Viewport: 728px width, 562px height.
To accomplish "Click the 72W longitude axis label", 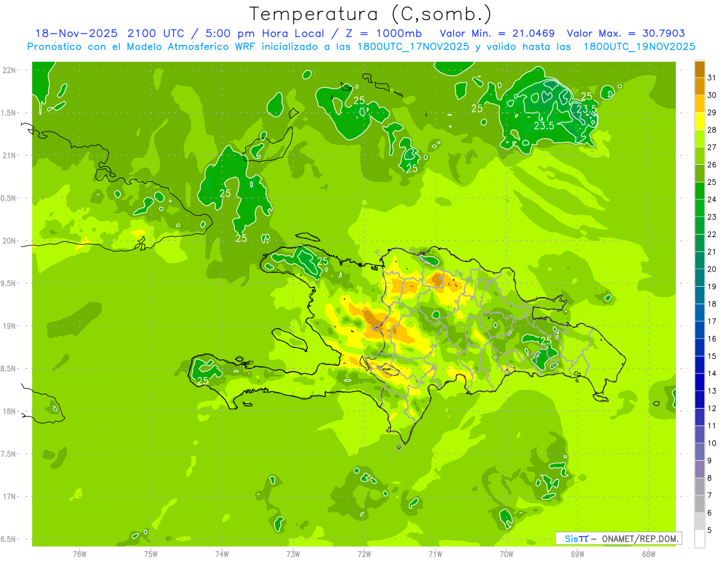I will click(364, 554).
